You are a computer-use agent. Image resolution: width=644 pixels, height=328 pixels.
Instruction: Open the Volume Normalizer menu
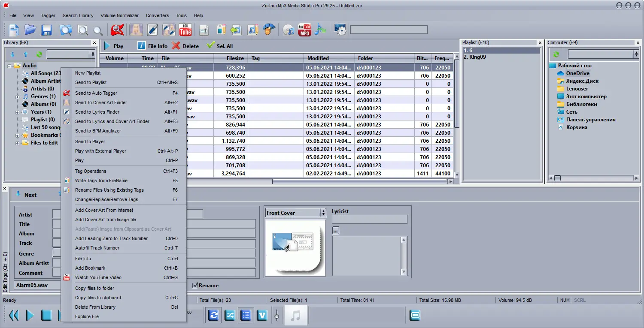pyautogui.click(x=119, y=15)
